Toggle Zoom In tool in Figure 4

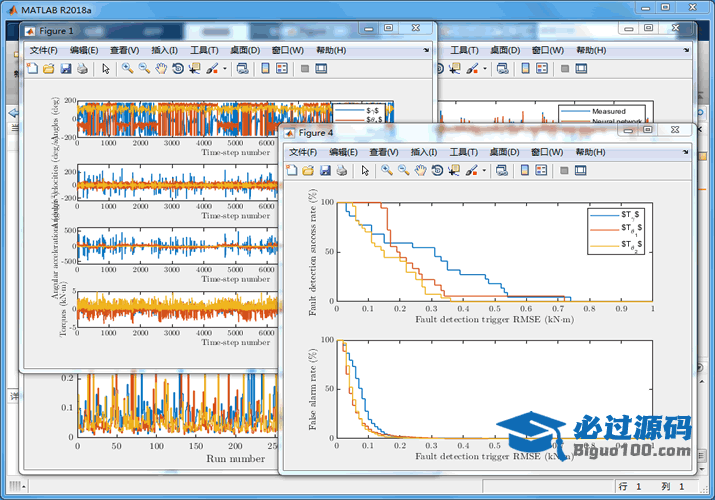pyautogui.click(x=387, y=170)
